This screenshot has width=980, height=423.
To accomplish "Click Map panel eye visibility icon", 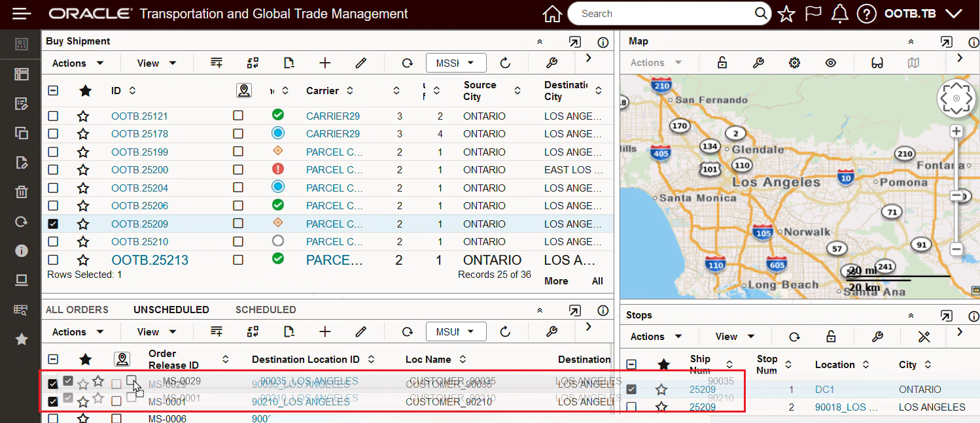I will coord(831,63).
